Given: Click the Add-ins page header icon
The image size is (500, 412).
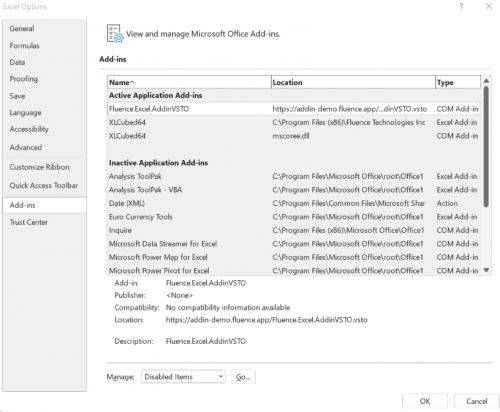Looking at the screenshot, I should coord(115,34).
